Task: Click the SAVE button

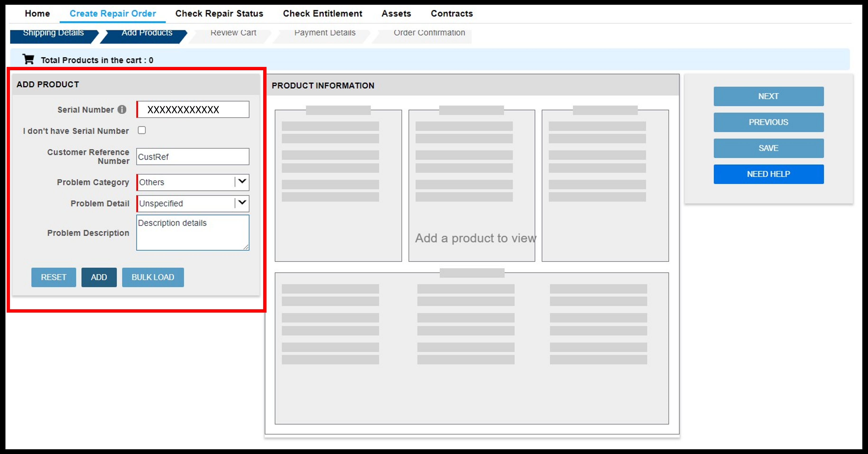Action: (768, 148)
